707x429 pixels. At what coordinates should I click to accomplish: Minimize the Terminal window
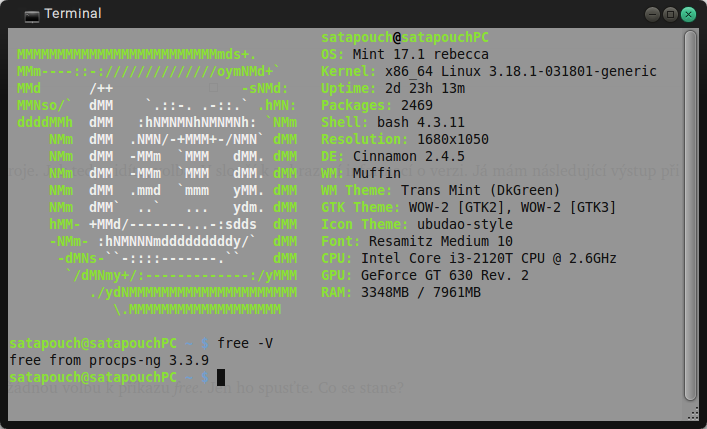coord(652,14)
